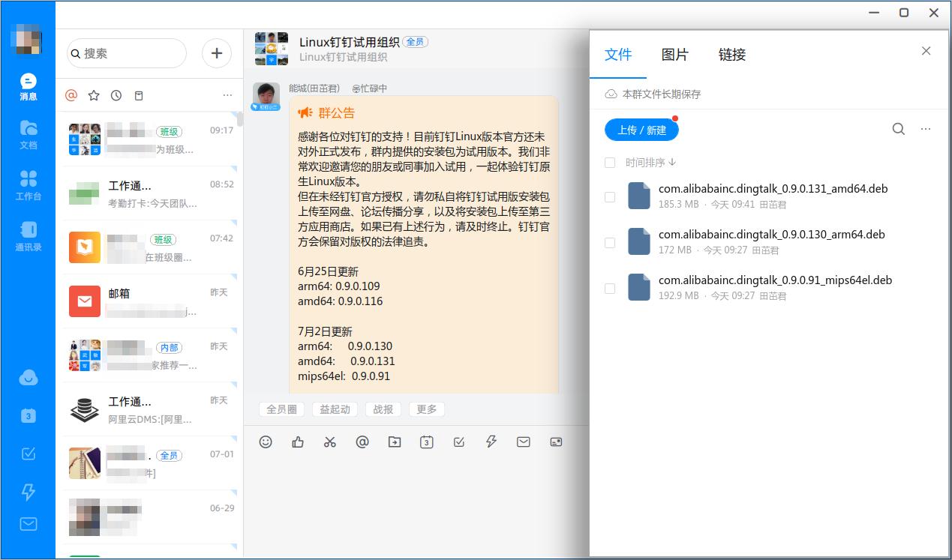Open the conversation dated 06-29
The width and height of the screenshot is (952, 560).
pyautogui.click(x=149, y=517)
